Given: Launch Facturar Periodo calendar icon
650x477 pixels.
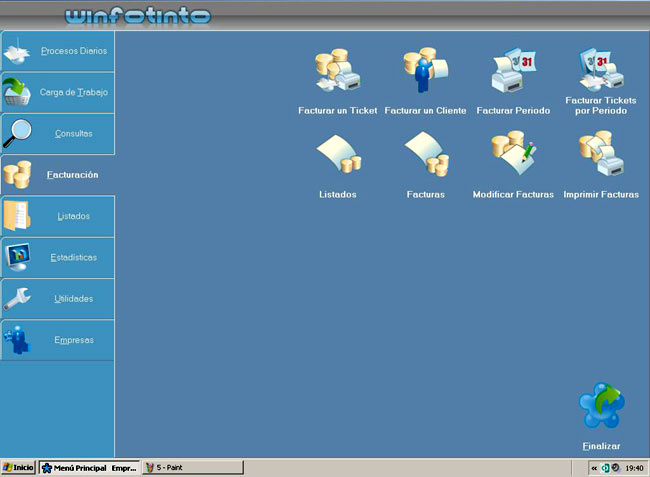Looking at the screenshot, I should (x=513, y=74).
